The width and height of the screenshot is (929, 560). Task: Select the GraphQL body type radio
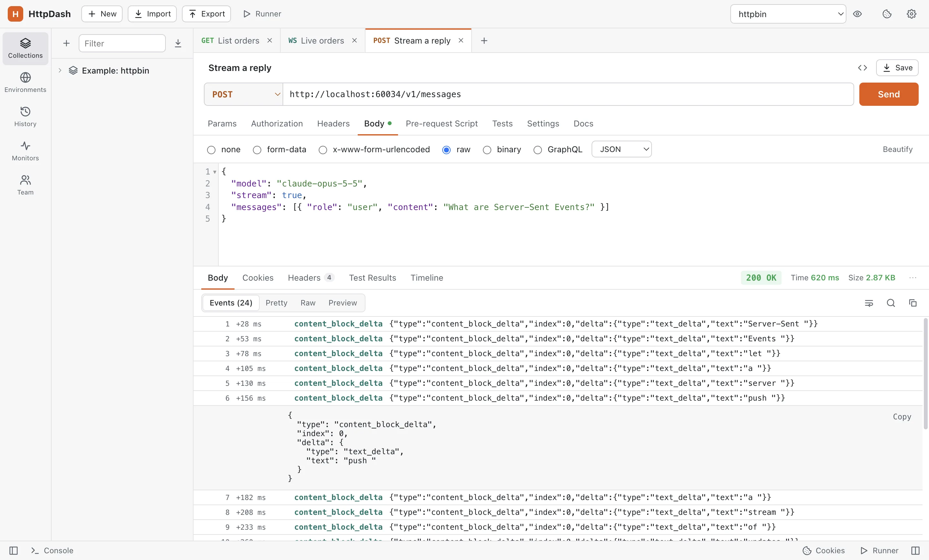point(538,150)
